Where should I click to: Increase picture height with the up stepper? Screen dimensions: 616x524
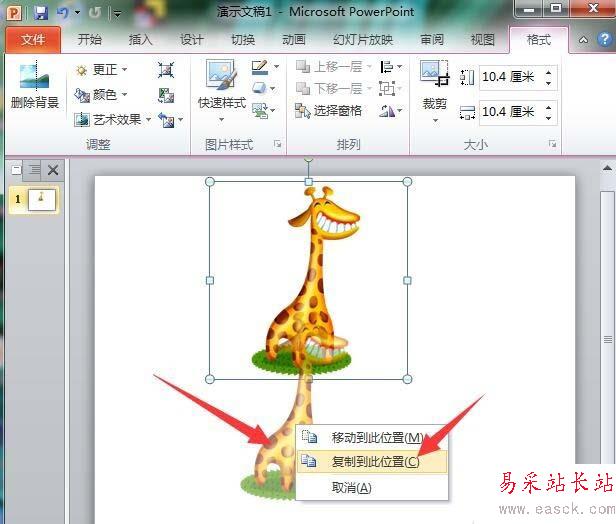549,72
